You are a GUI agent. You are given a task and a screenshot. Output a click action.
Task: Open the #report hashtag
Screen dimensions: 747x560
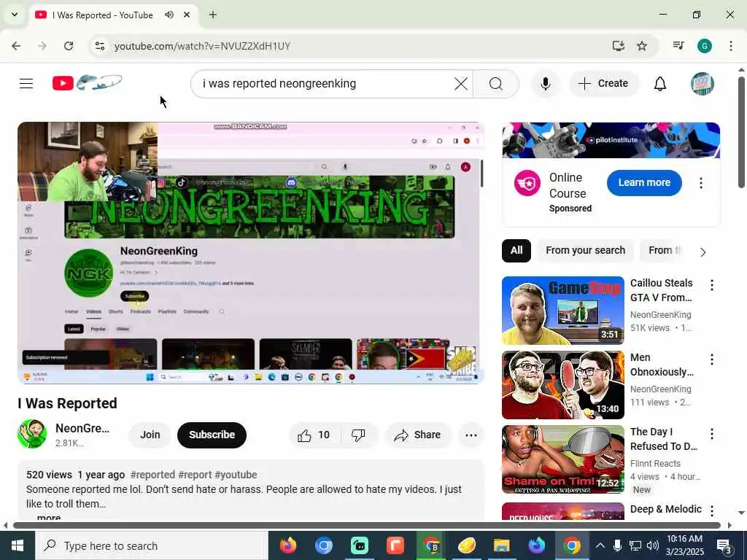pos(195,475)
